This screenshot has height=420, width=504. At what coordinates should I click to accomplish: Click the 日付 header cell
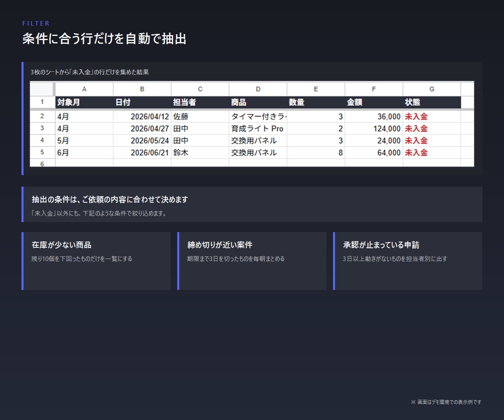pyautogui.click(x=142, y=102)
